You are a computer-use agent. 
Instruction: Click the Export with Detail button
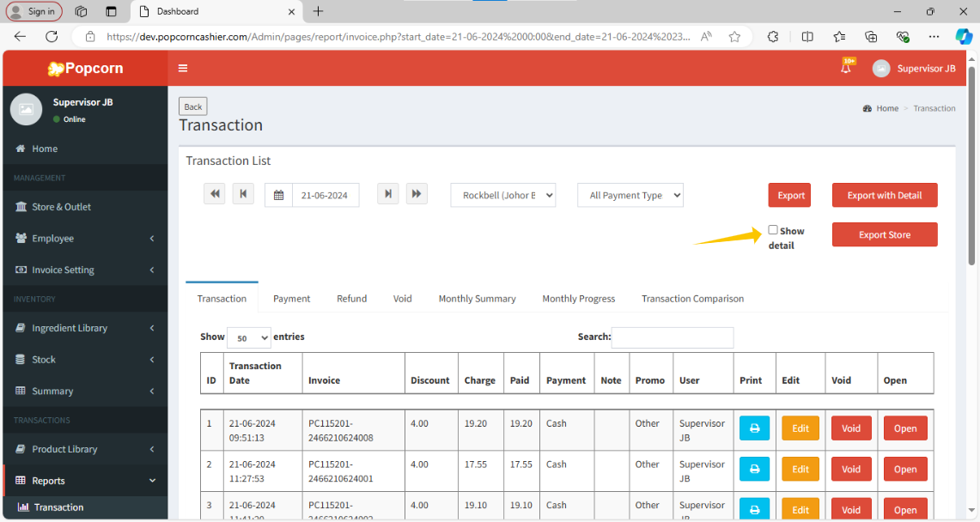pyautogui.click(x=885, y=195)
